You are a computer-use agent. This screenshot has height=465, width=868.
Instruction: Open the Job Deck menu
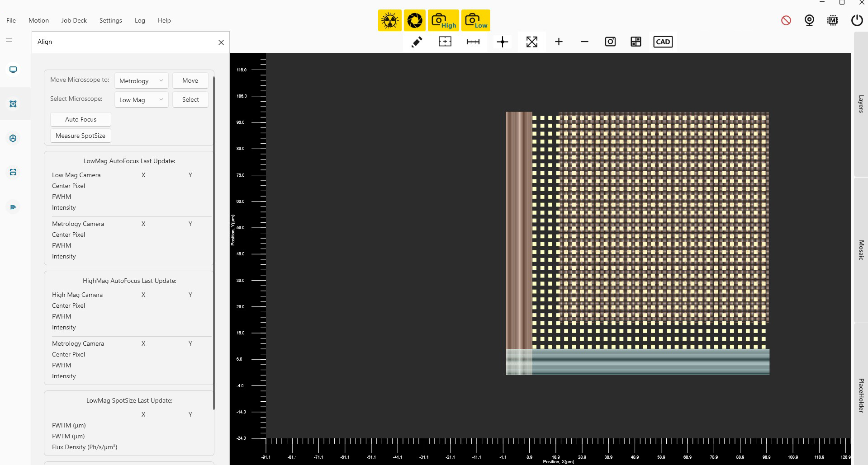[x=74, y=20]
